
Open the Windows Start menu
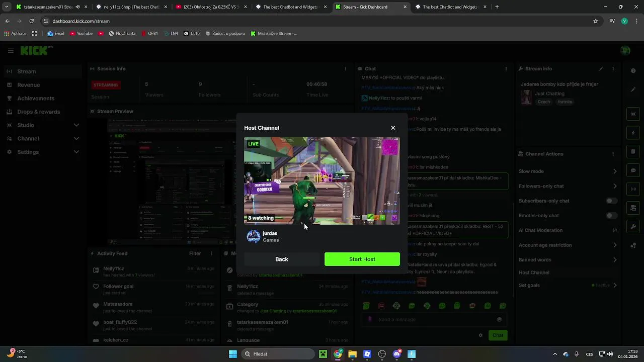232,354
